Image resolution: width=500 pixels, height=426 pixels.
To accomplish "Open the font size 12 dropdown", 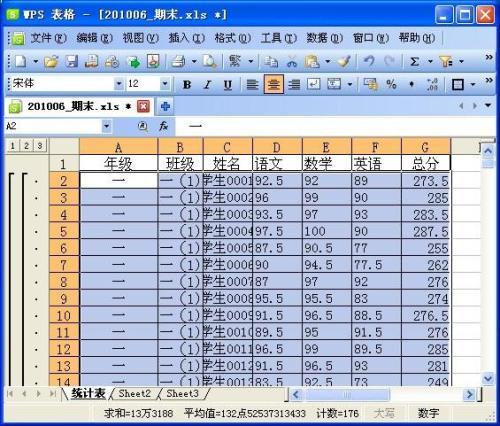I will (165, 83).
